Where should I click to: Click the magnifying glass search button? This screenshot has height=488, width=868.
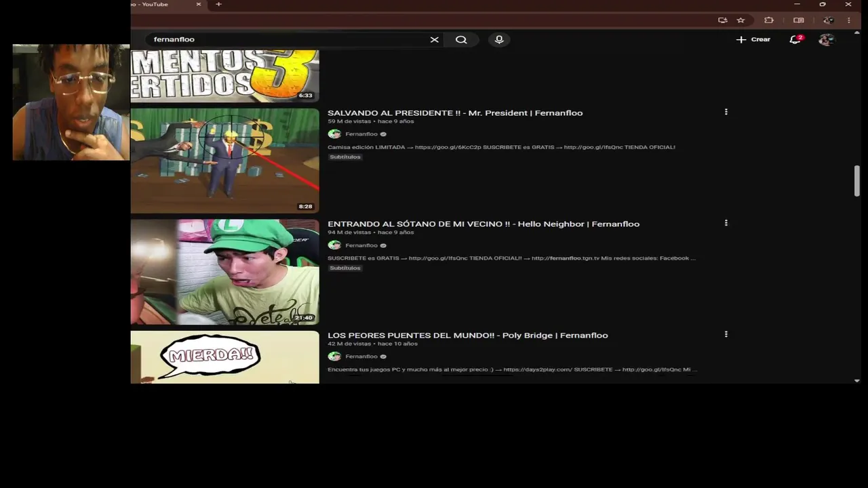(461, 39)
